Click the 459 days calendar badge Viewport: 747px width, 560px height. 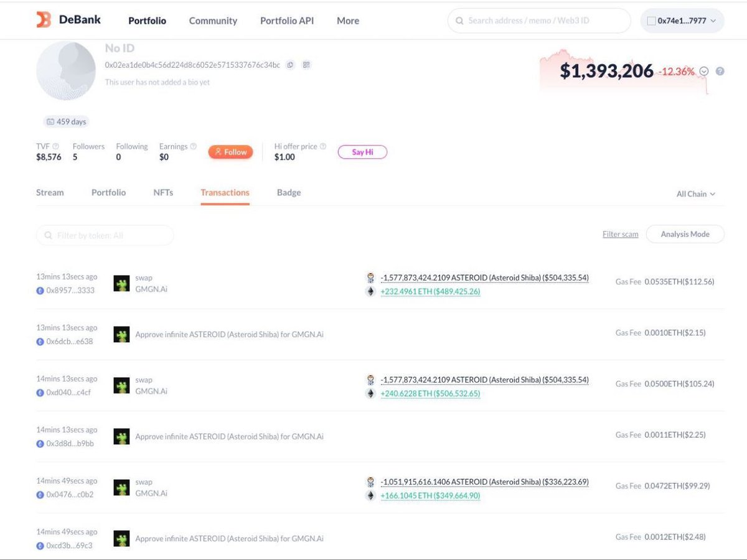pos(65,121)
